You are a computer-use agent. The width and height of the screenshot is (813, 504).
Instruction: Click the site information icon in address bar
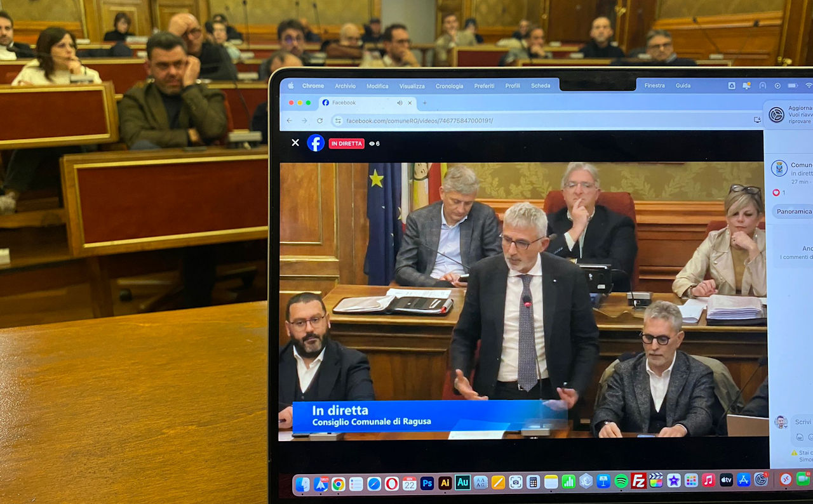338,121
